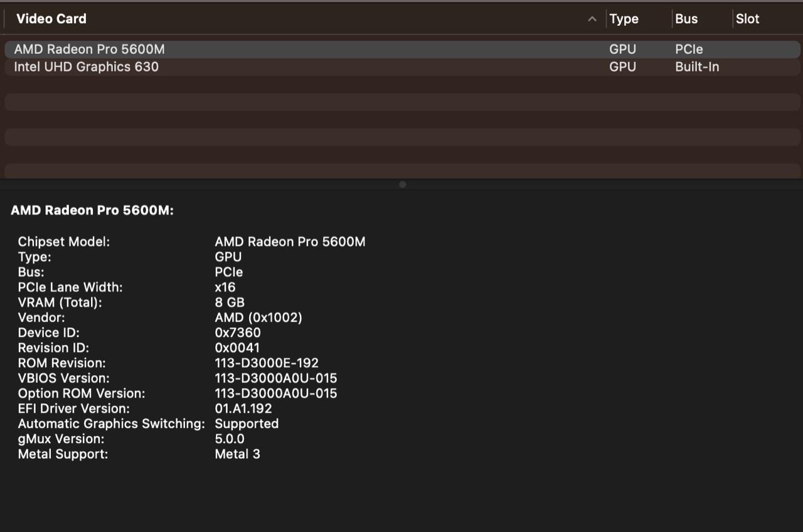Screen dimensions: 803x532
Task: Click the sort ascending chevron indicator
Action: coord(592,19)
